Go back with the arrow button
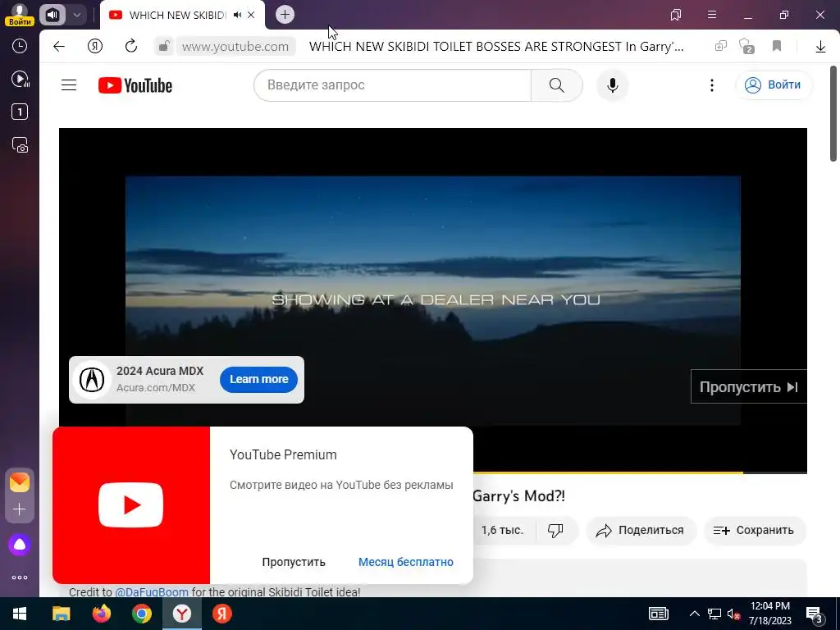 (59, 47)
